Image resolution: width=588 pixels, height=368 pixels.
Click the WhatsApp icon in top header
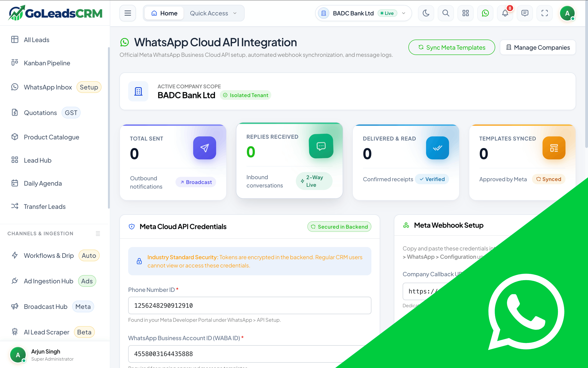[485, 13]
